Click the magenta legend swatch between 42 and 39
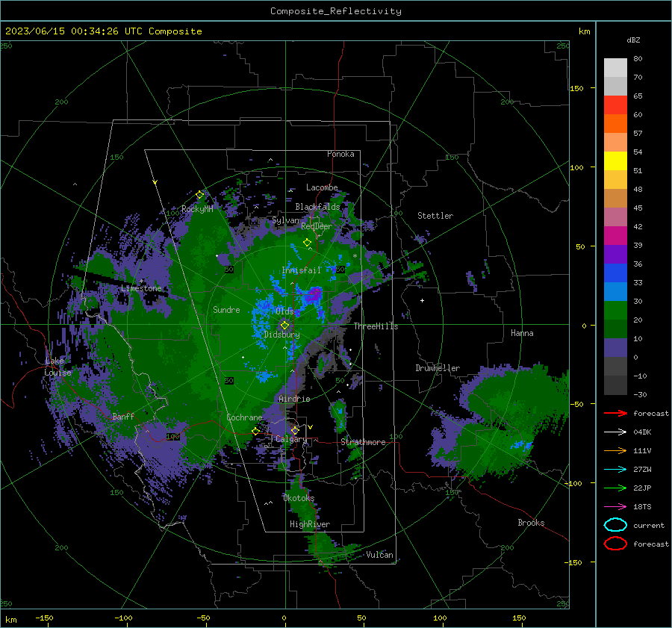 (x=615, y=236)
